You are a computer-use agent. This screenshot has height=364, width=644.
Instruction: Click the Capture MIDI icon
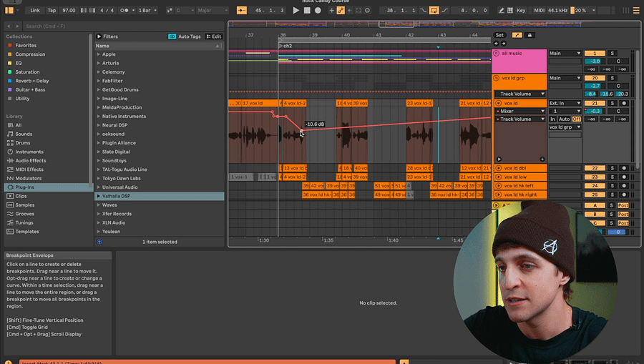358,10
